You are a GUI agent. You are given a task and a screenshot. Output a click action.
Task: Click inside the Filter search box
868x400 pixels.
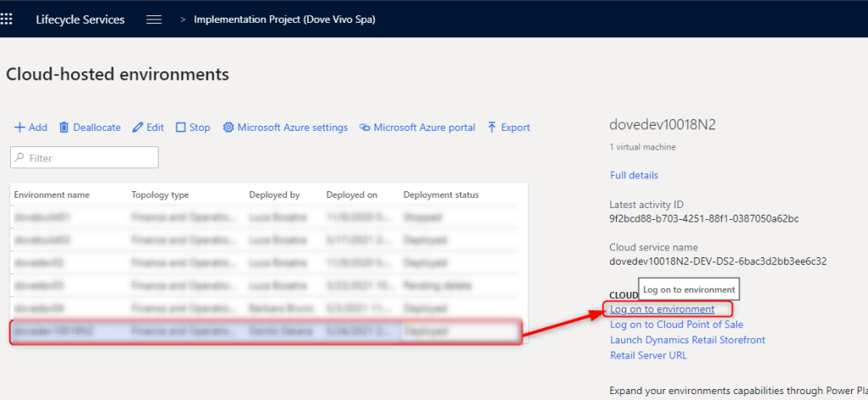click(85, 158)
